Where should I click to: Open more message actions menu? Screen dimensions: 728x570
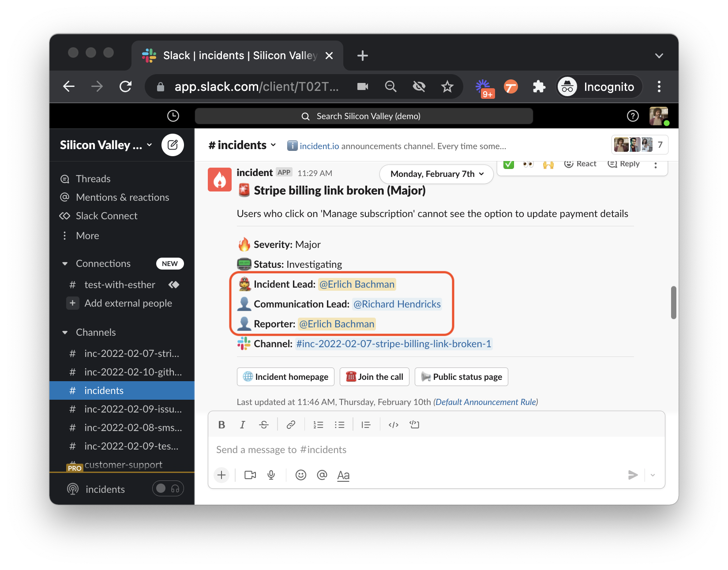tap(656, 165)
